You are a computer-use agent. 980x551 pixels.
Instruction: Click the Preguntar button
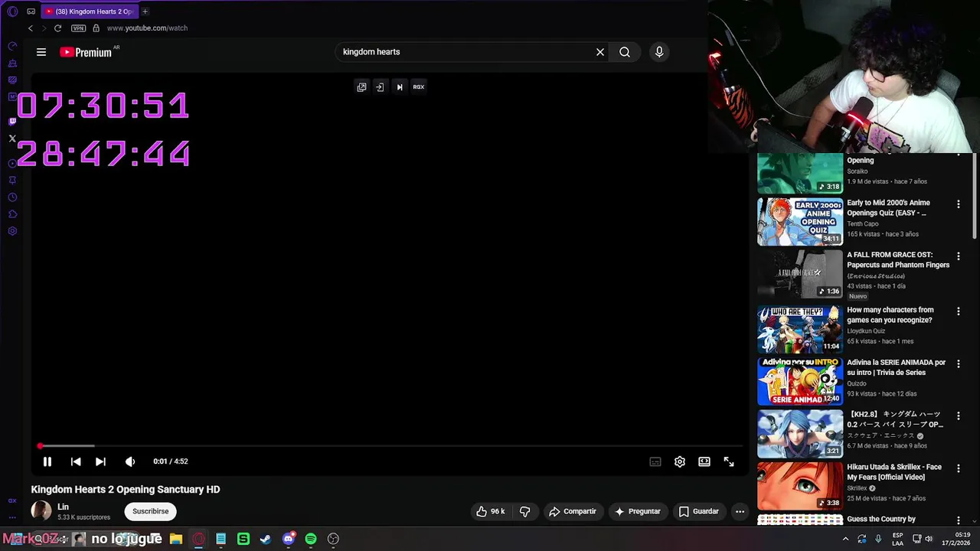point(637,511)
